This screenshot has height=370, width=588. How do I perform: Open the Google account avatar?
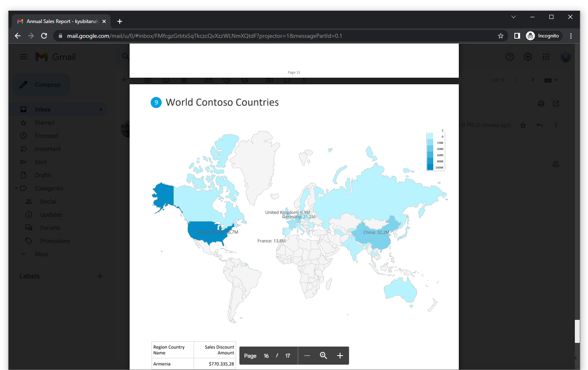(566, 57)
